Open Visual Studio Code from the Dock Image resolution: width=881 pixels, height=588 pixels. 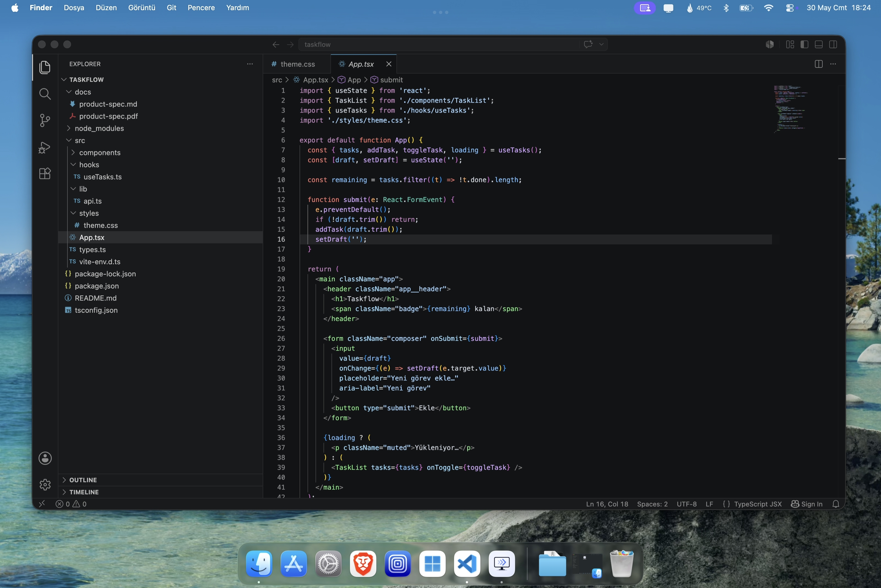click(467, 563)
